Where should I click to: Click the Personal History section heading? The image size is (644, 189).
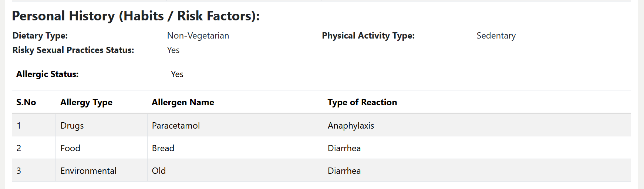136,16
